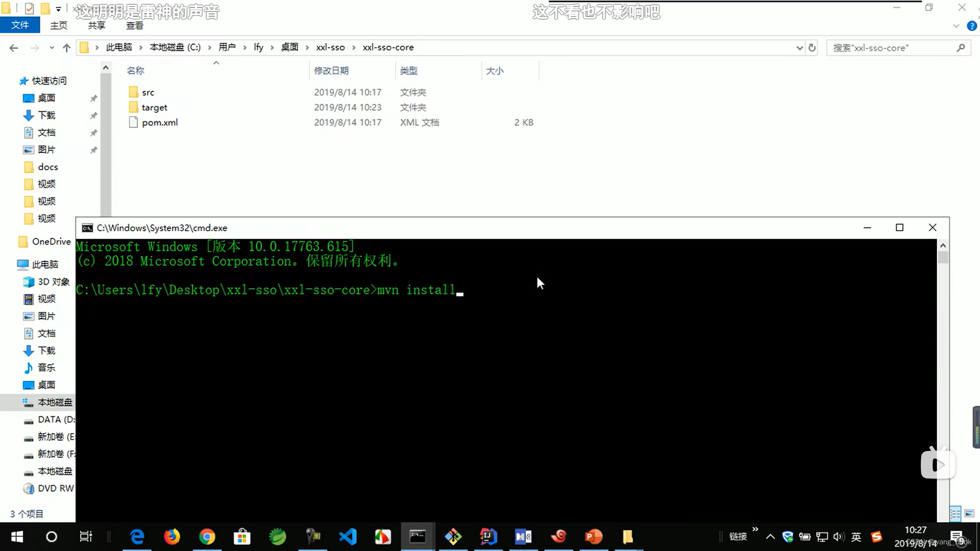Expand chevron after xxl-sso in address bar
The height and width of the screenshot is (551, 980).
pos(354,47)
